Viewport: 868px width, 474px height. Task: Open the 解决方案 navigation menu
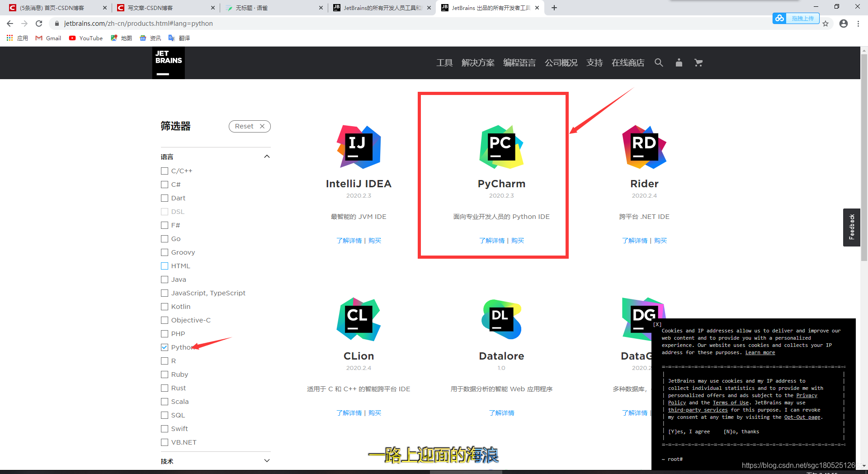point(478,63)
